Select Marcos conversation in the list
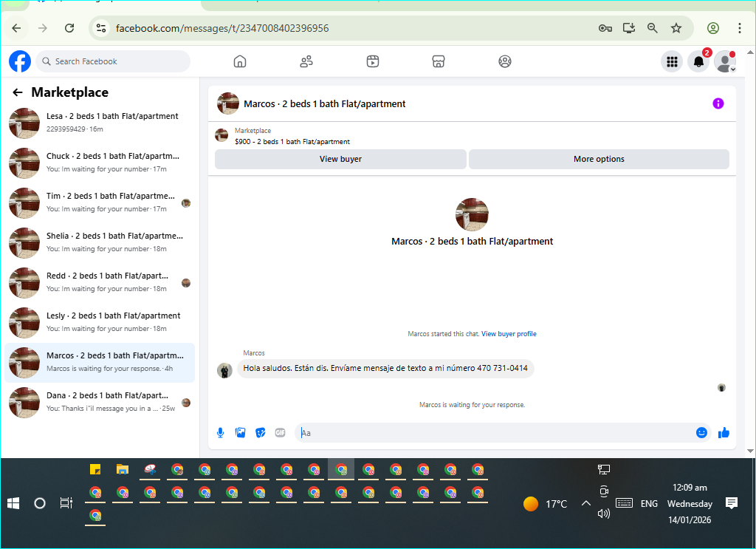This screenshot has width=756, height=549. [100, 363]
